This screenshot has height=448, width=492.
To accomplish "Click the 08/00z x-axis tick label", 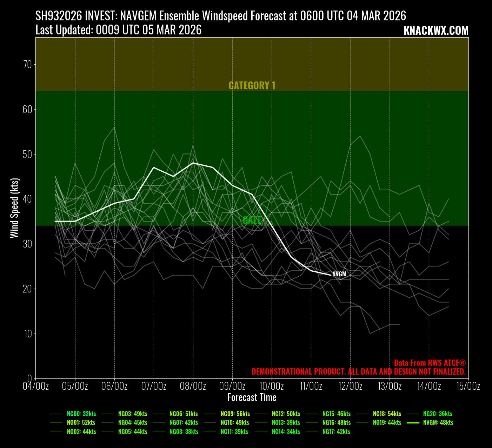I will (193, 386).
